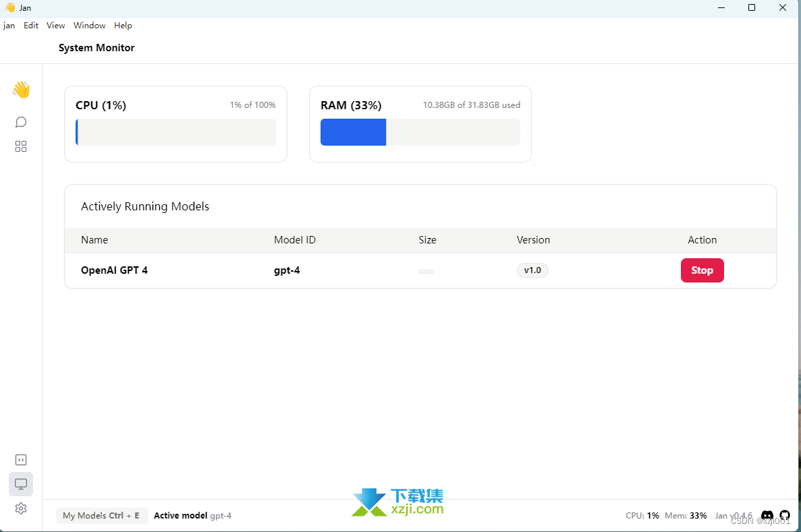Click the waving hand Jan logo in sidebar

(x=21, y=90)
